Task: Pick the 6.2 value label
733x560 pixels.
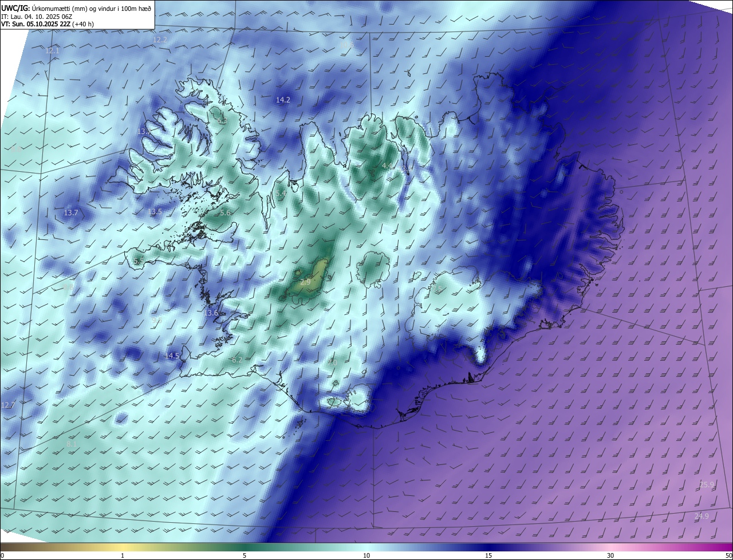Action: click(237, 360)
